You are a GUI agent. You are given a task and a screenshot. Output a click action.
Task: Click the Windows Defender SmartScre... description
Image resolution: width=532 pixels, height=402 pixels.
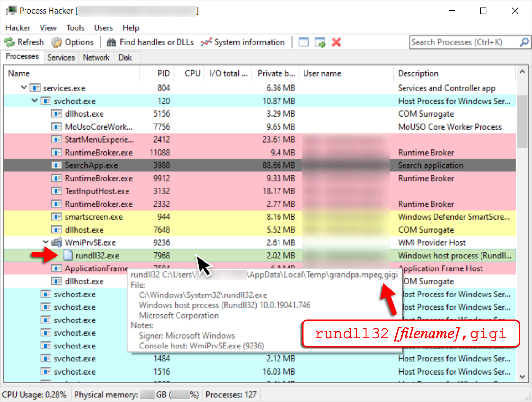pos(454,217)
